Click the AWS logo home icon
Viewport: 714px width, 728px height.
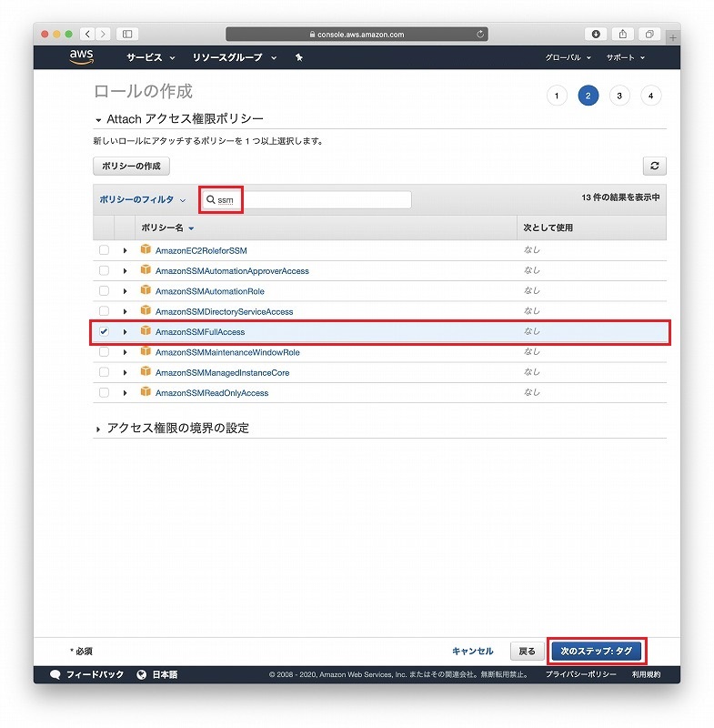click(x=82, y=56)
